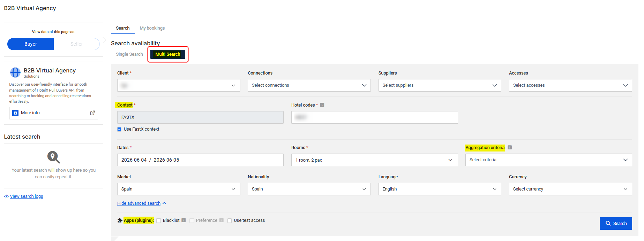The width and height of the screenshot is (644, 241).
Task: Switch view to Seller
Action: [x=77, y=44]
